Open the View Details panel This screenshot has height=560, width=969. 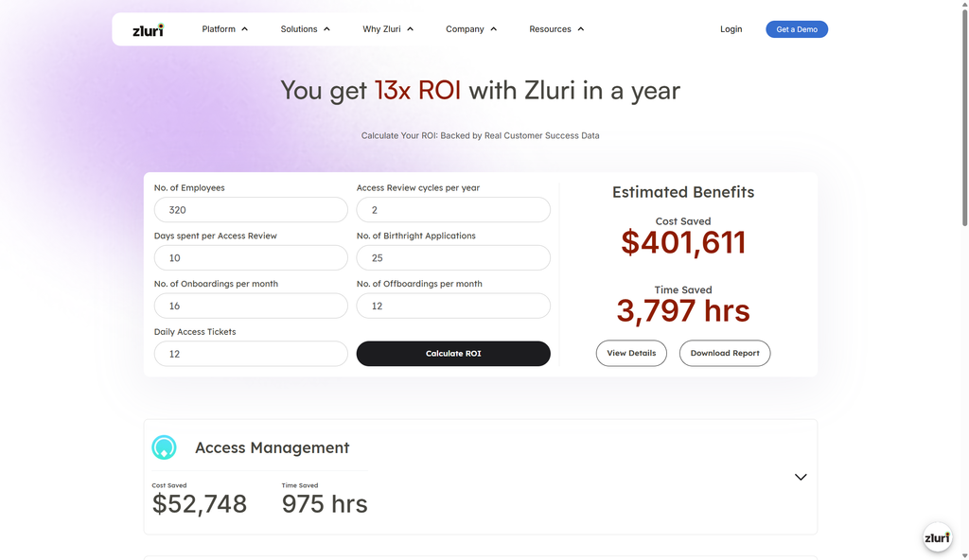[x=631, y=353]
